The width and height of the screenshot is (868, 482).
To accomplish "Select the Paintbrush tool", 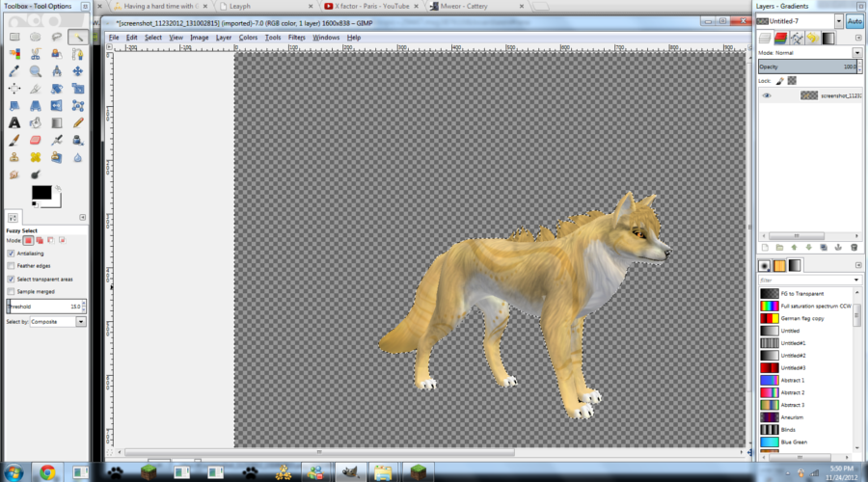I will 14,141.
